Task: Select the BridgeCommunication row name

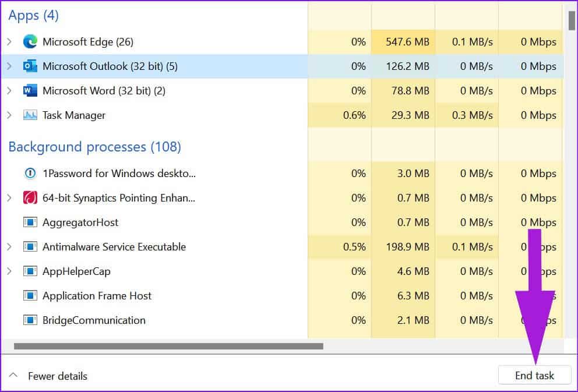Action: [94, 320]
